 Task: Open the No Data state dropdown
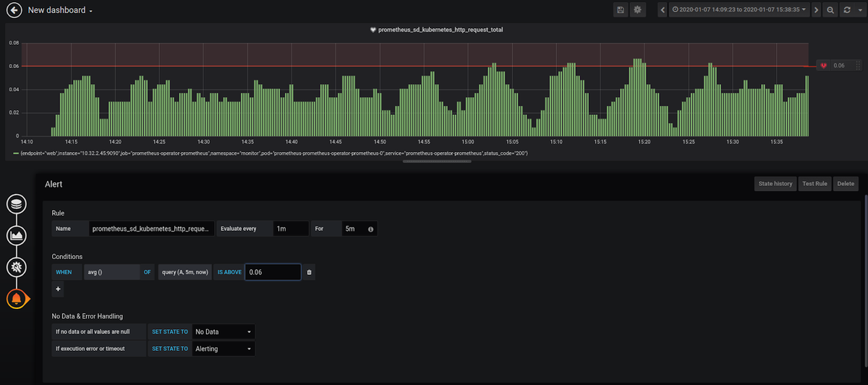pyautogui.click(x=223, y=332)
